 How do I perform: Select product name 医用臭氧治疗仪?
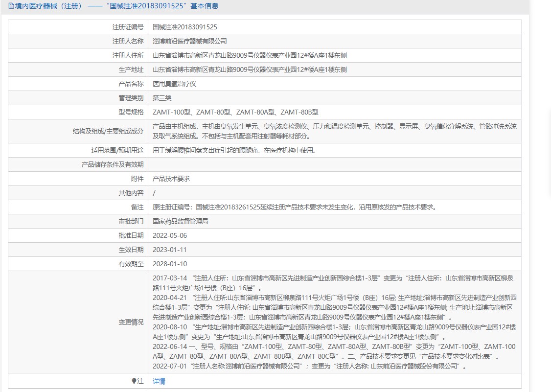[174, 84]
